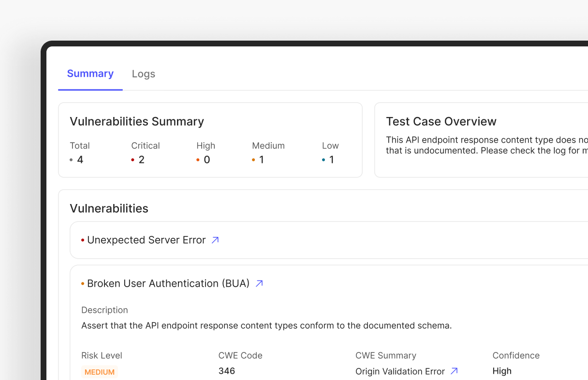Image resolution: width=588 pixels, height=380 pixels.
Task: Select the gray dot beside the Total count
Action: 72,160
